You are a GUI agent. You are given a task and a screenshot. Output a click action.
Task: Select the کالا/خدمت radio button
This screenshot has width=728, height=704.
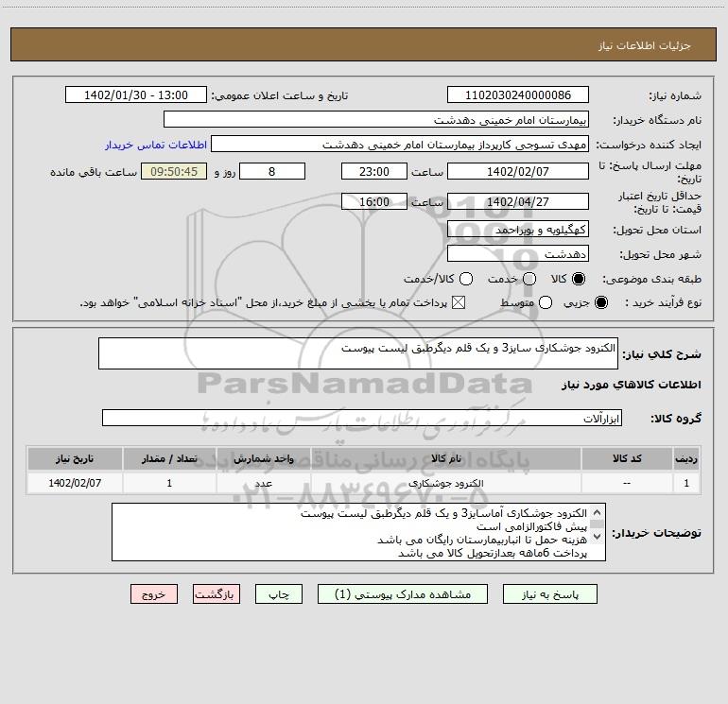coord(466,279)
